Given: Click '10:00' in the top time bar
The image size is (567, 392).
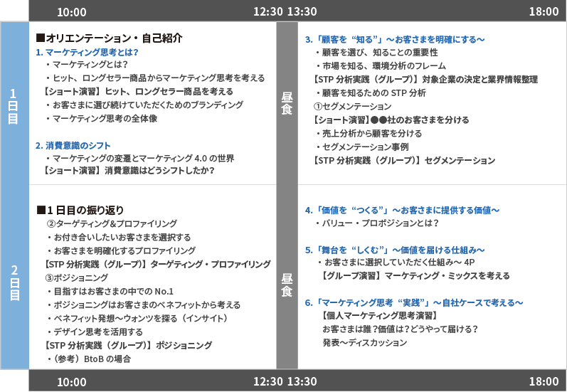Looking at the screenshot, I should (x=72, y=12).
